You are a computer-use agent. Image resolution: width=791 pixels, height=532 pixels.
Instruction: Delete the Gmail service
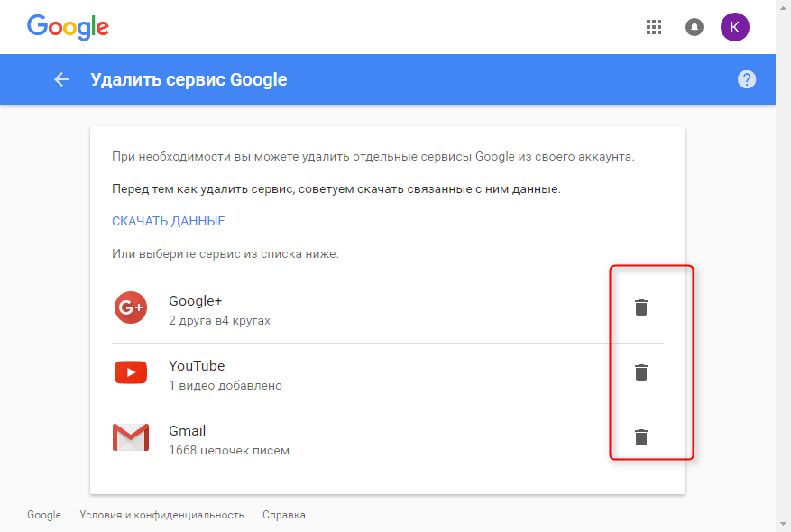(641, 437)
